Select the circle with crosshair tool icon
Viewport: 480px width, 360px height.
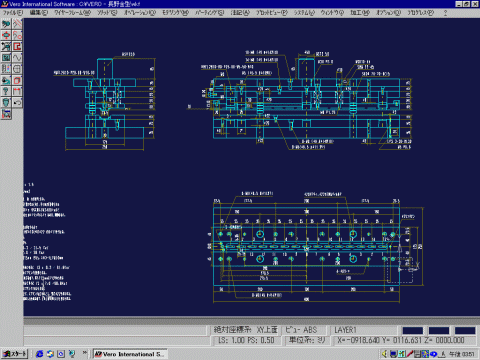point(17,69)
